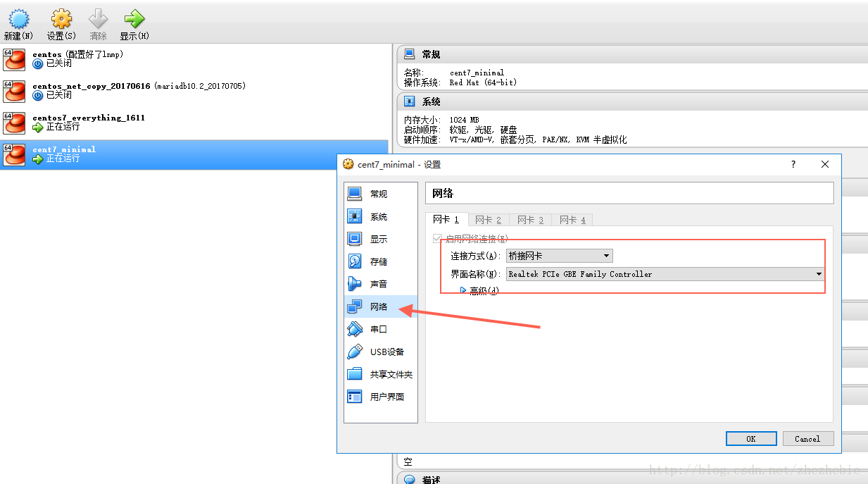This screenshot has width=868, height=484.
Task: Click the 已关闭 status under centos (配置好了lnmp)
Action: 59,63
